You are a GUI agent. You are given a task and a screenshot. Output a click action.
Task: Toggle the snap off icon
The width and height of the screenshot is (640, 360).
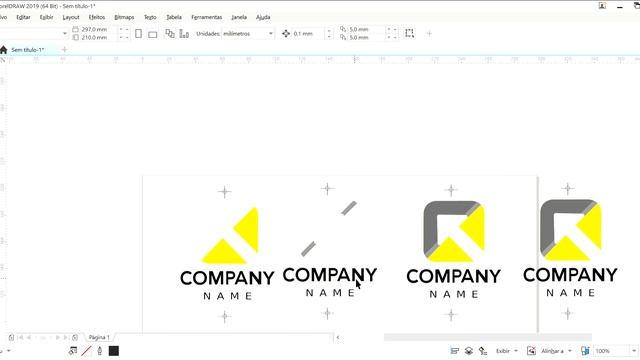(x=531, y=351)
